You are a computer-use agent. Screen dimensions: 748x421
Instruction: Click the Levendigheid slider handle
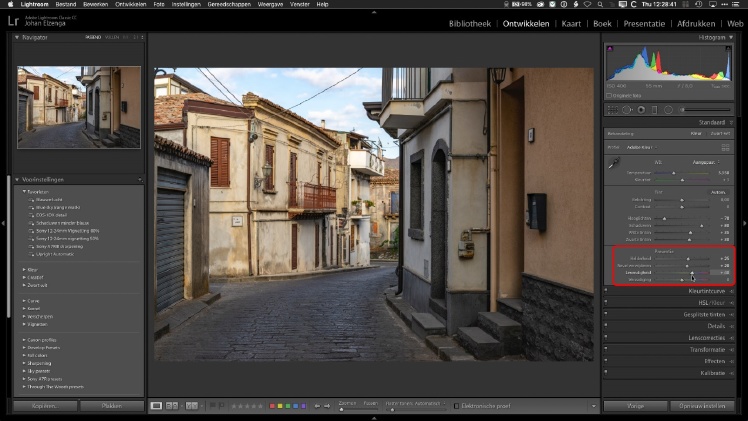tap(692, 273)
